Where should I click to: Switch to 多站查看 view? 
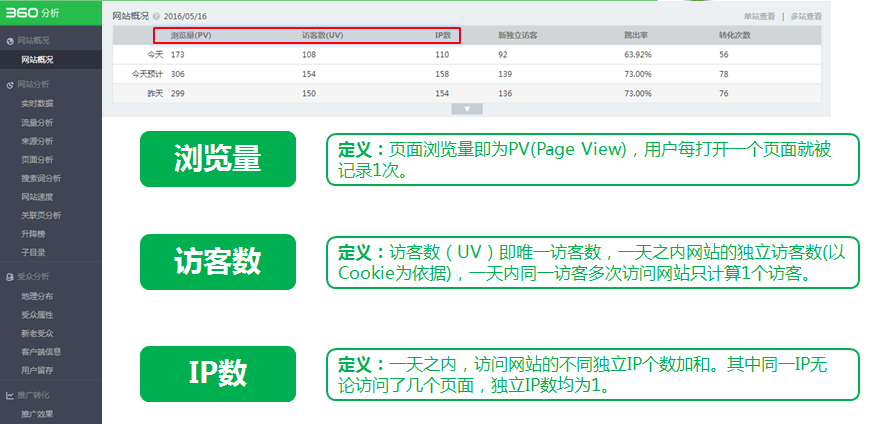coord(806,17)
